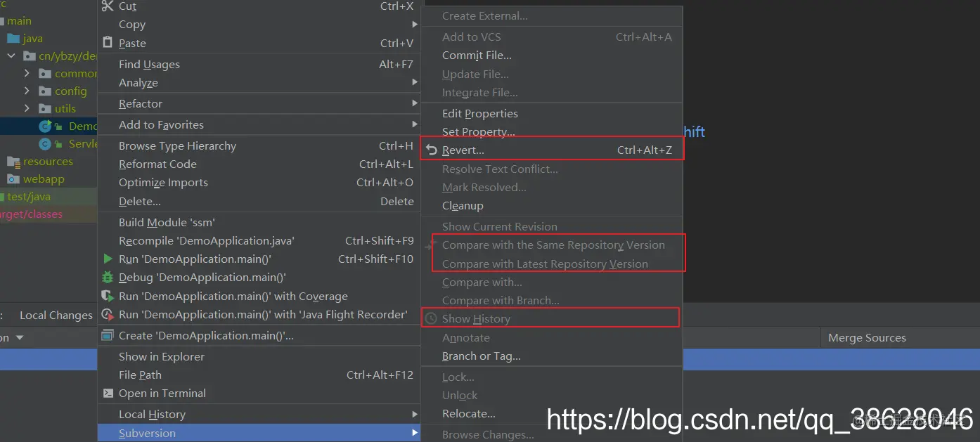Switch to the Local Changes tab
The image size is (980, 442).
(56, 316)
